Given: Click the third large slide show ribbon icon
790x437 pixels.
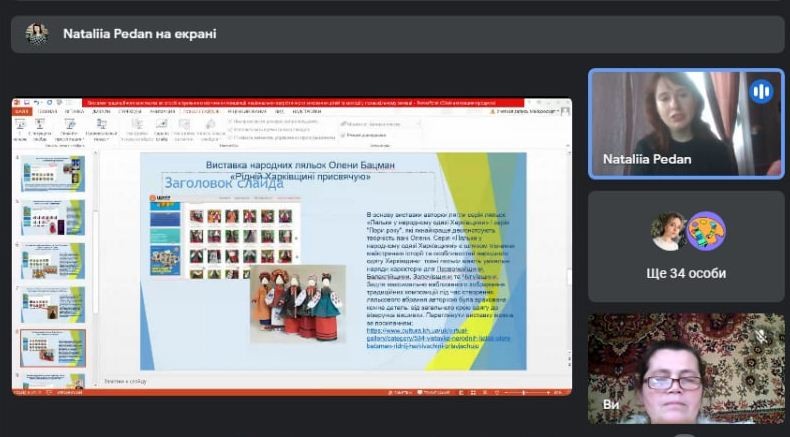Looking at the screenshot, I should (x=69, y=126).
